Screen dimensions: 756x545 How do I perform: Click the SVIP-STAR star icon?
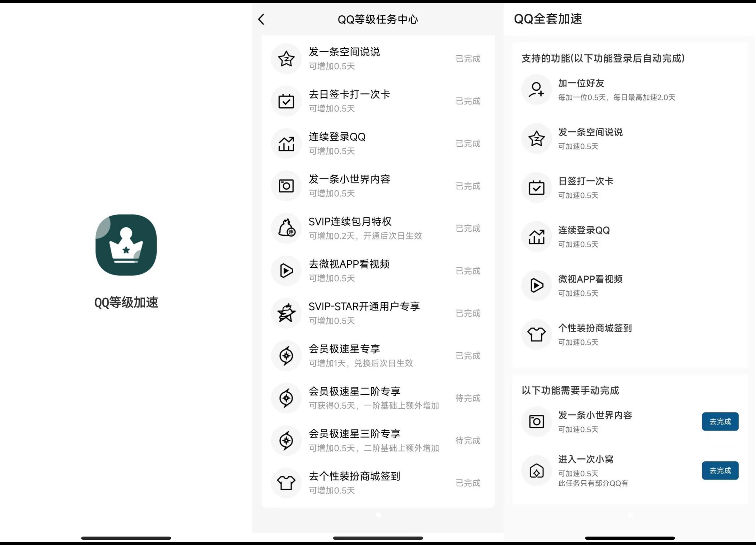coord(286,313)
